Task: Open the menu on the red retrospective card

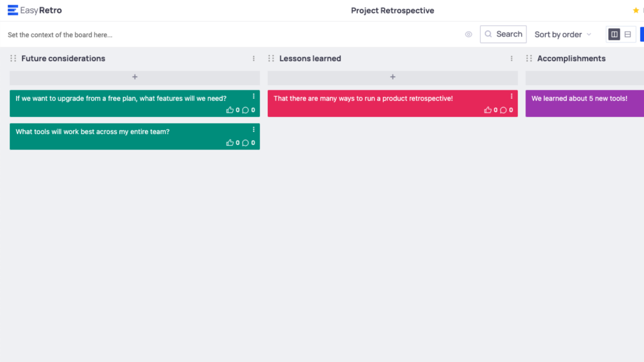Action: (511, 97)
